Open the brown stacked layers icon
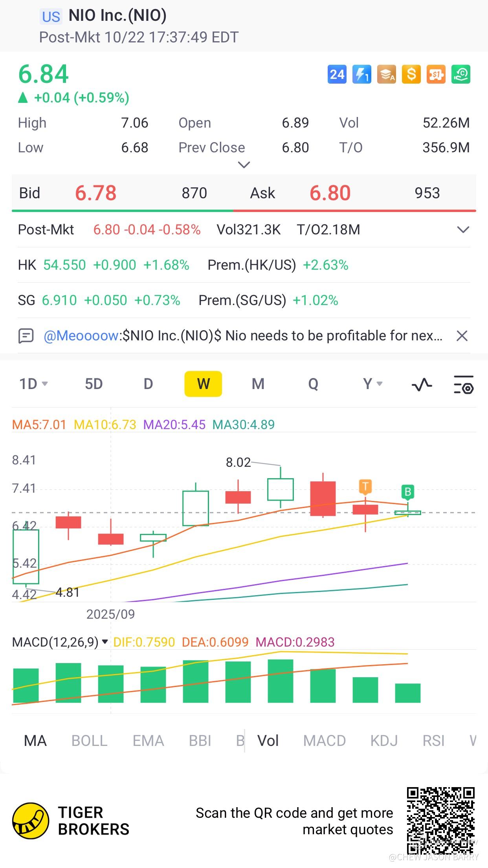This screenshot has width=488, height=868. (387, 74)
